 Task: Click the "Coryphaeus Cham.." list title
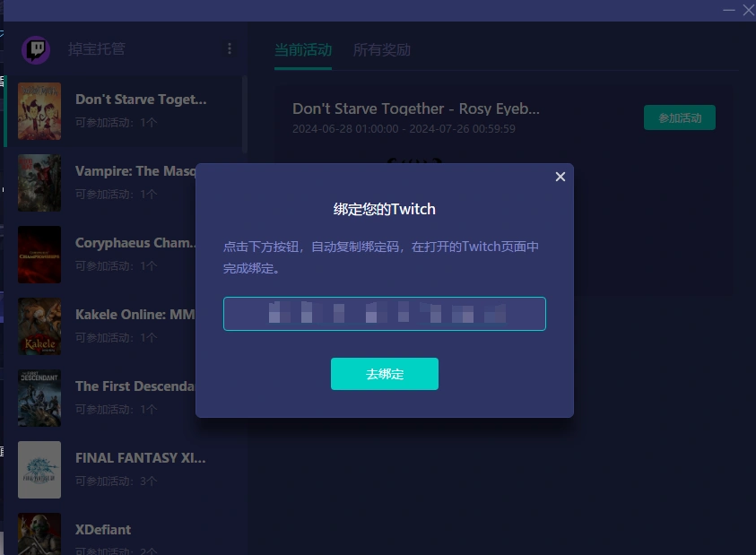pyautogui.click(x=135, y=243)
